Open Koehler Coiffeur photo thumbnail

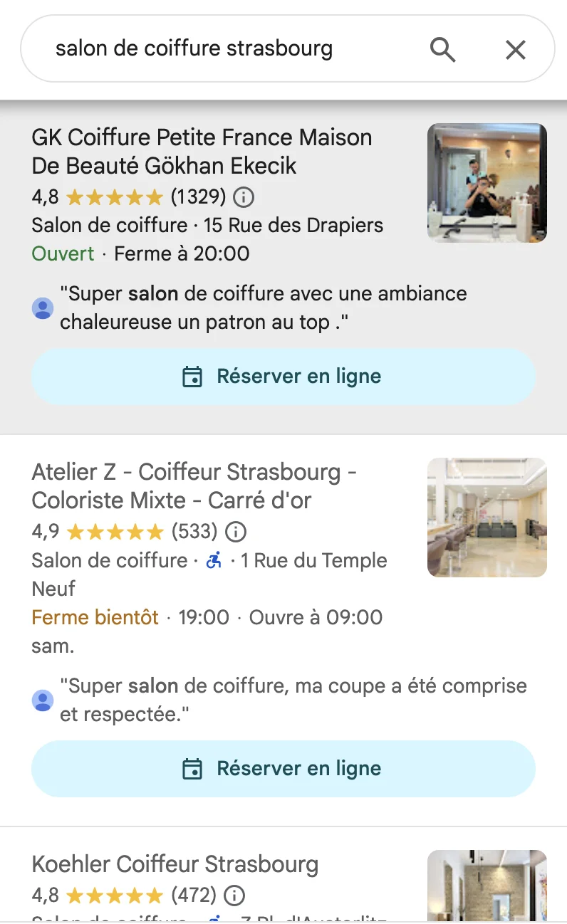click(487, 886)
